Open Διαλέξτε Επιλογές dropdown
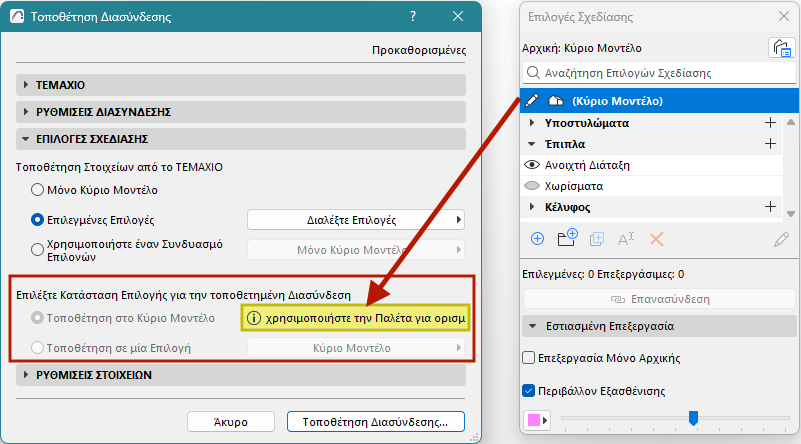Viewport: 801px width, 444px height. (x=356, y=220)
